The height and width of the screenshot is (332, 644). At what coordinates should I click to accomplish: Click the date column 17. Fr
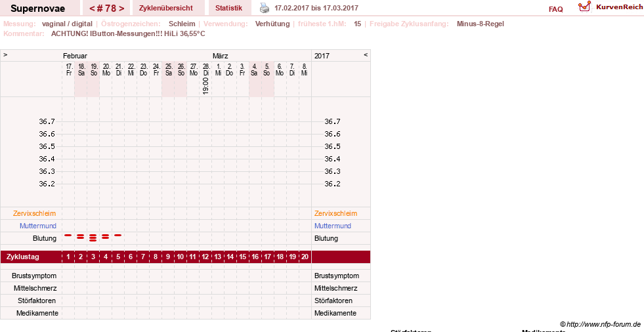pyautogui.click(x=69, y=70)
